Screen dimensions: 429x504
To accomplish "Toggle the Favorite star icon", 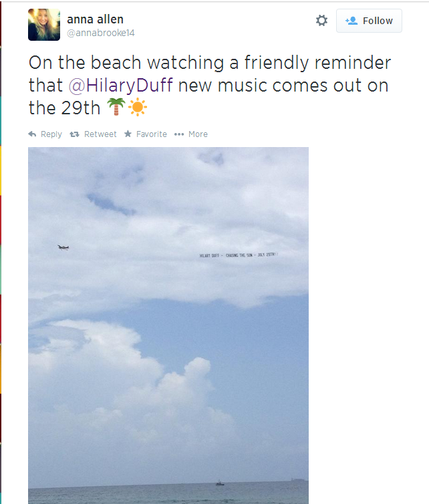I will (x=128, y=134).
